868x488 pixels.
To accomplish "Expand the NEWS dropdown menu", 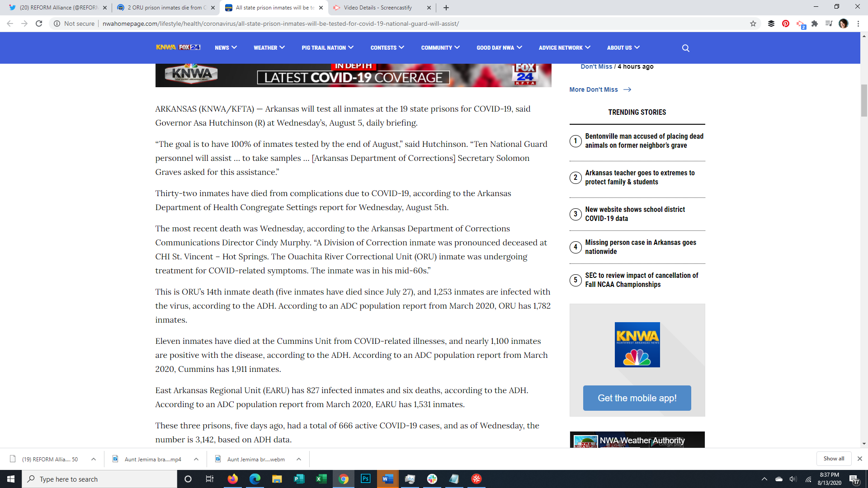I will point(226,47).
